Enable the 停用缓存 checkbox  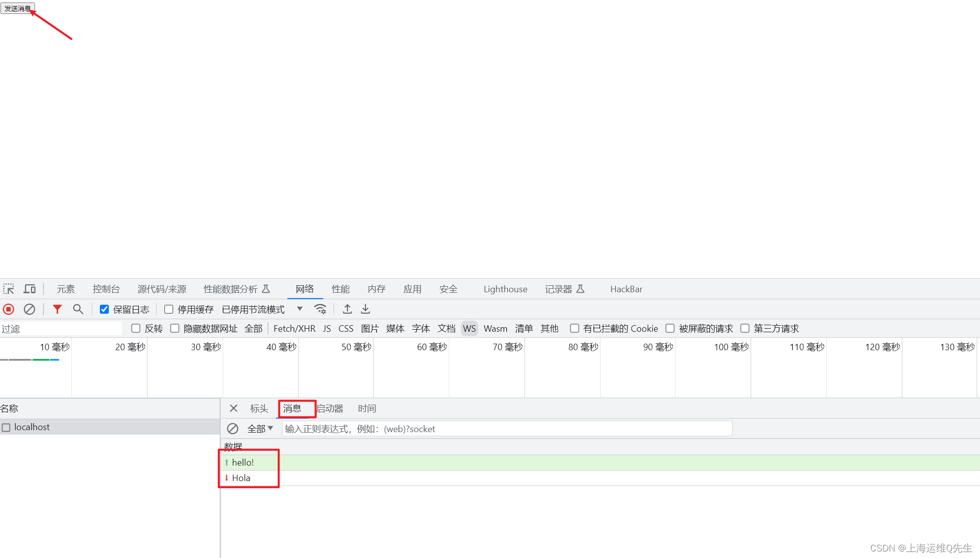pos(169,309)
